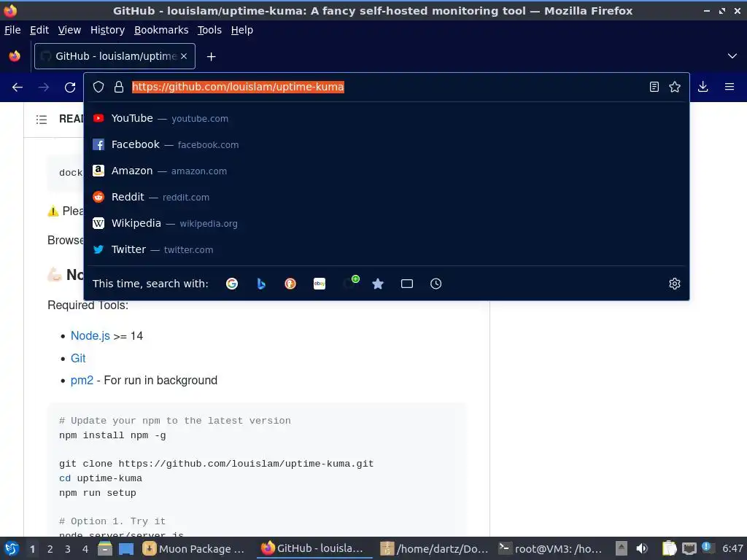Search open tabs via tab icon
747x560 pixels.
pos(407,284)
